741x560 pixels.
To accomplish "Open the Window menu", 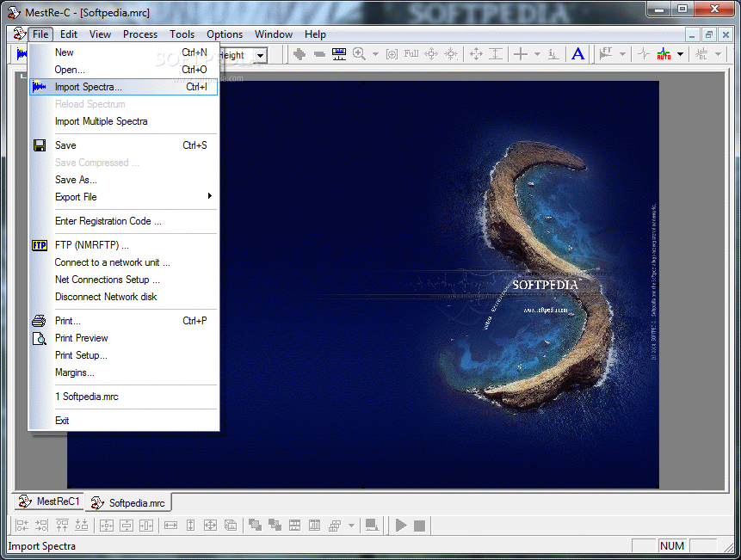I will tap(274, 34).
